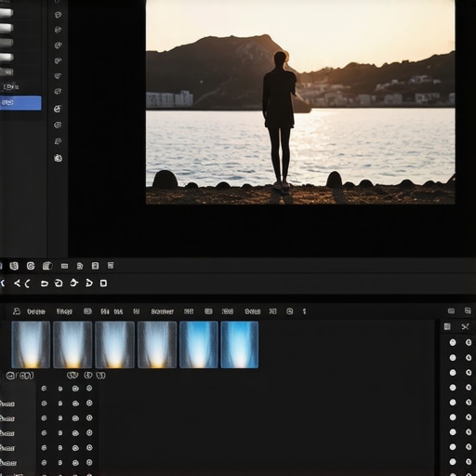Click the first full icon in upper toolbar row
476x476 pixels.
[x=14, y=266]
